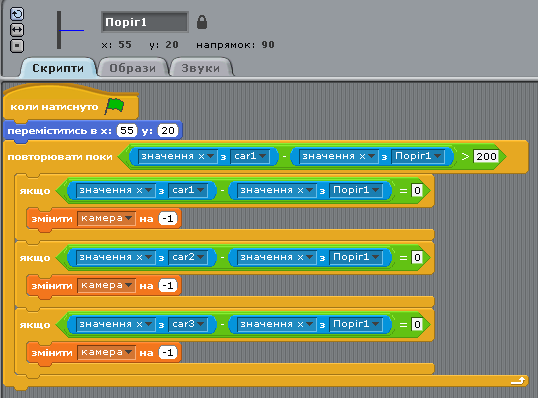Switch to the Образи tab
This screenshot has width=538, height=398.
(x=132, y=68)
